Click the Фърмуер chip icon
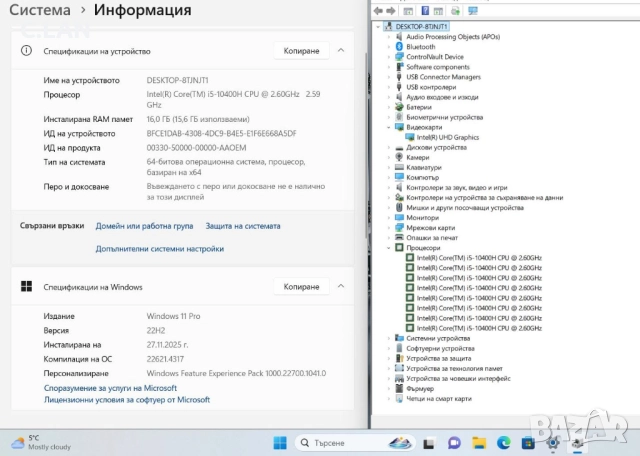 pos(399,389)
